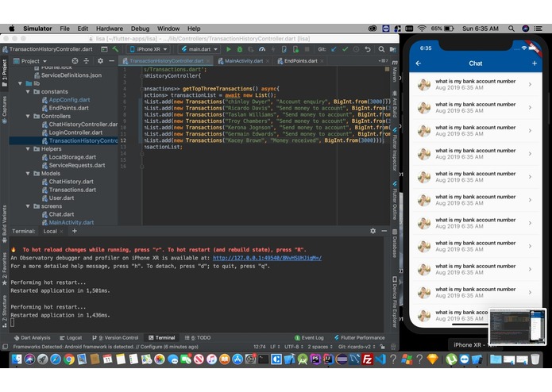Collapse the lib folder
Viewport: 552px width, 392px height.
(x=21, y=83)
